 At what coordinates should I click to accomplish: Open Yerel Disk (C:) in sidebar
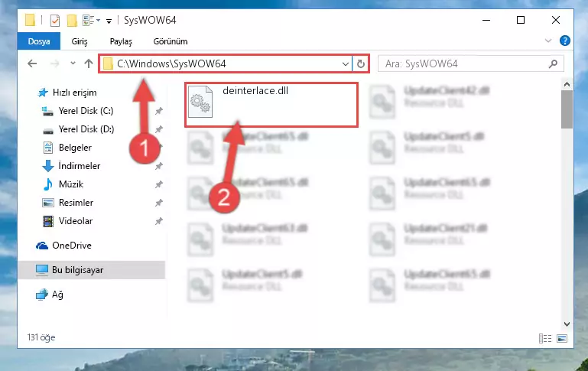[86, 111]
